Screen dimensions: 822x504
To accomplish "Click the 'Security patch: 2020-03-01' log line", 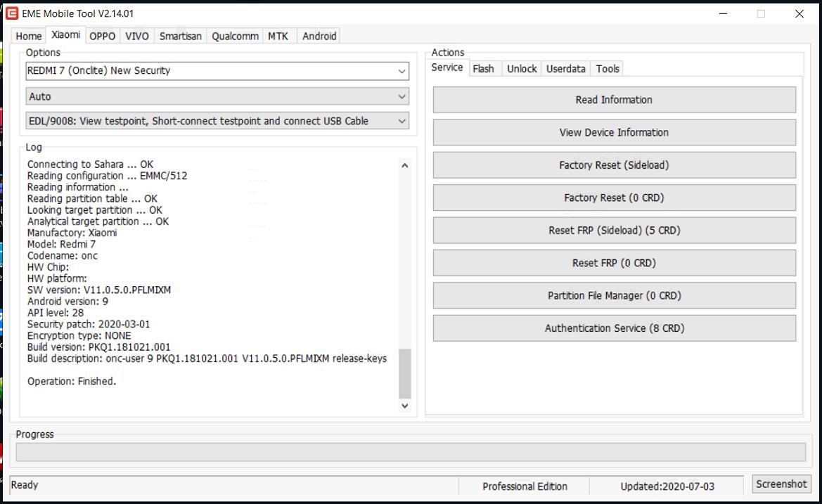I will [89, 324].
